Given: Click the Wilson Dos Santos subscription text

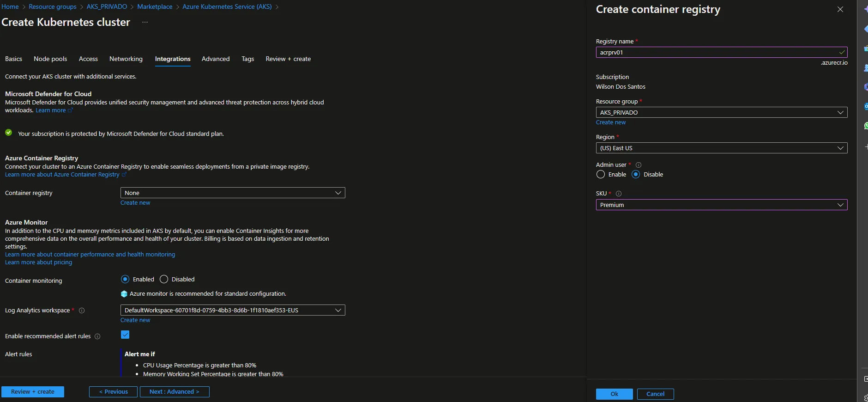Looking at the screenshot, I should click(x=621, y=87).
